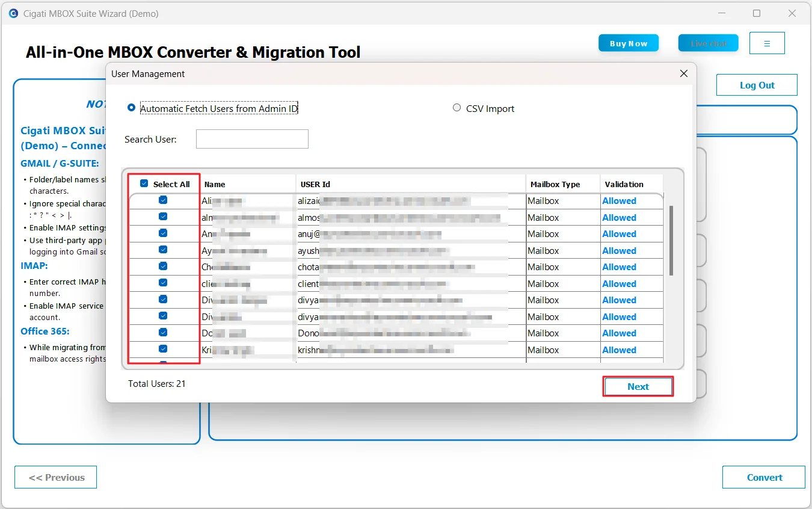Image resolution: width=812 pixels, height=509 pixels.
Task: Click the Office 365: heading in notes
Action: (x=45, y=331)
